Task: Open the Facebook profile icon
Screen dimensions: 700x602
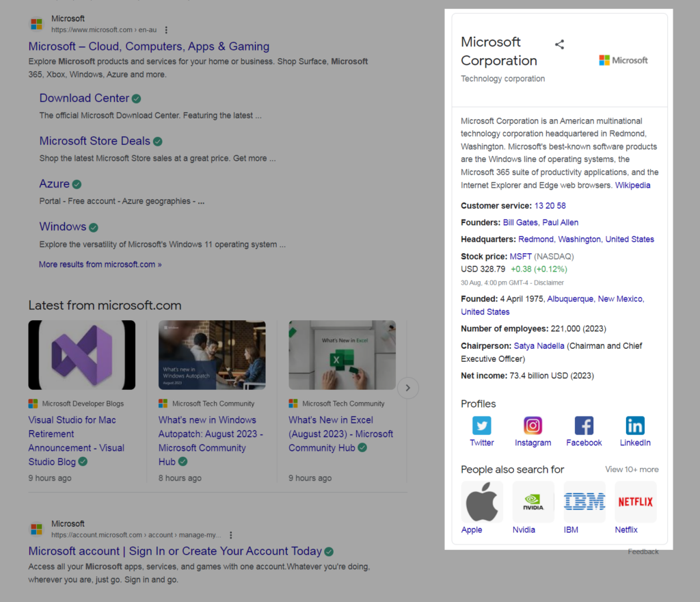Action: [x=584, y=426]
